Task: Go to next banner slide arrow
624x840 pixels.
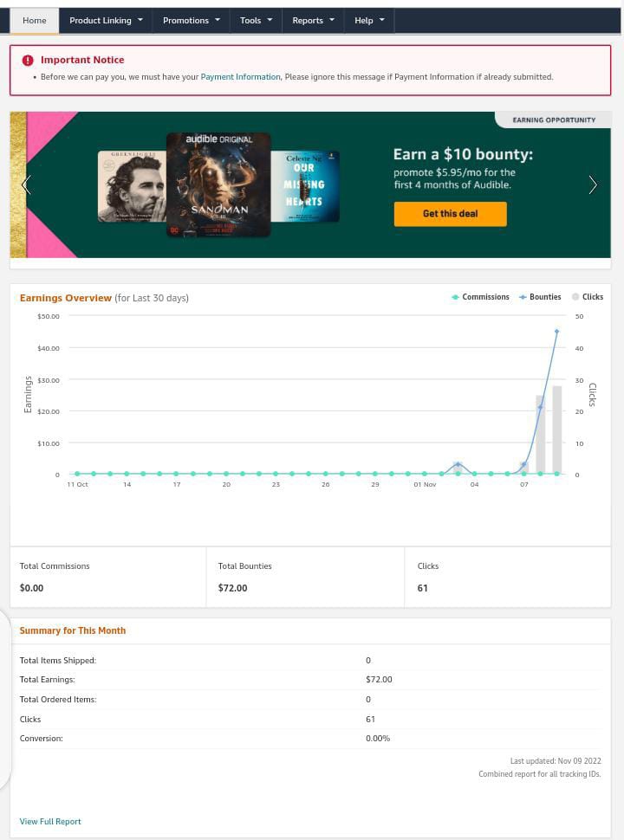Action: pyautogui.click(x=593, y=184)
